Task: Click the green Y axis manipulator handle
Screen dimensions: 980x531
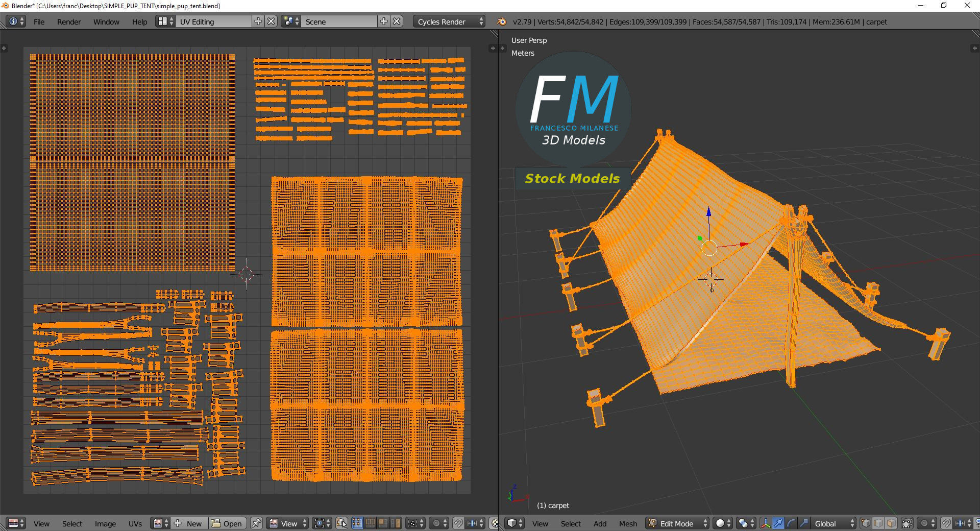Action: click(700, 238)
